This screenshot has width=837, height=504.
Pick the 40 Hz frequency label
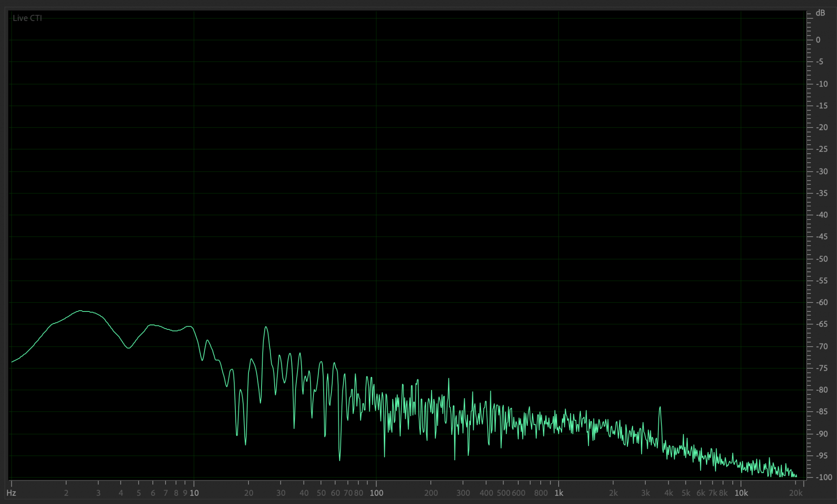pos(304,493)
